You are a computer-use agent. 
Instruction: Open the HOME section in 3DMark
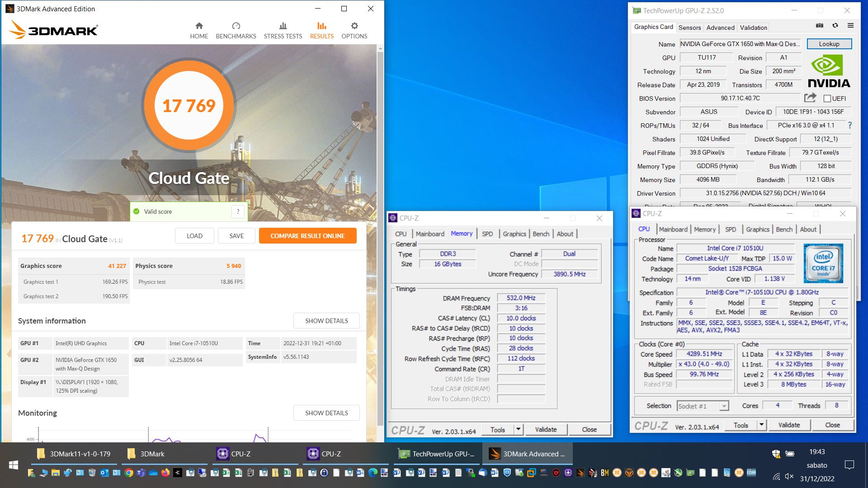pos(199,31)
